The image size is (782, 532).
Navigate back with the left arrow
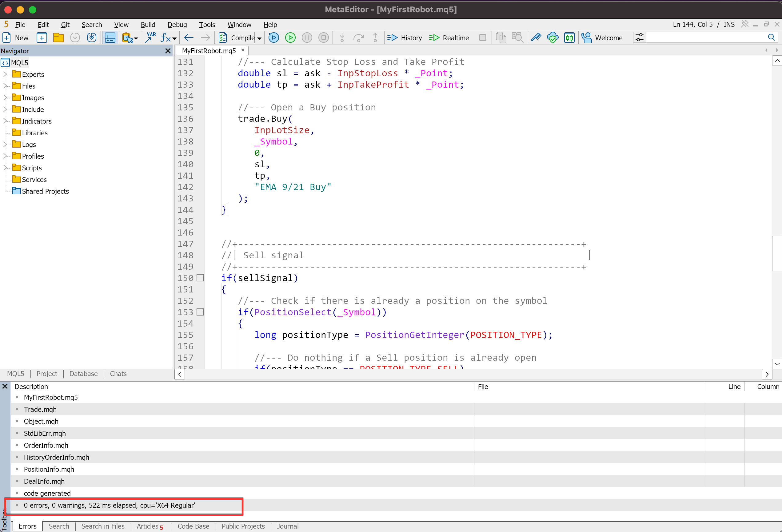pyautogui.click(x=189, y=38)
